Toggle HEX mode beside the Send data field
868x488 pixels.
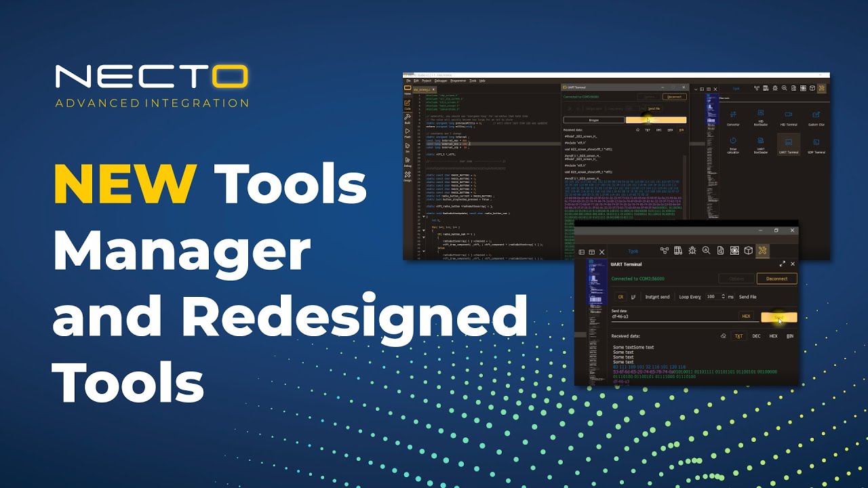pyautogui.click(x=746, y=317)
